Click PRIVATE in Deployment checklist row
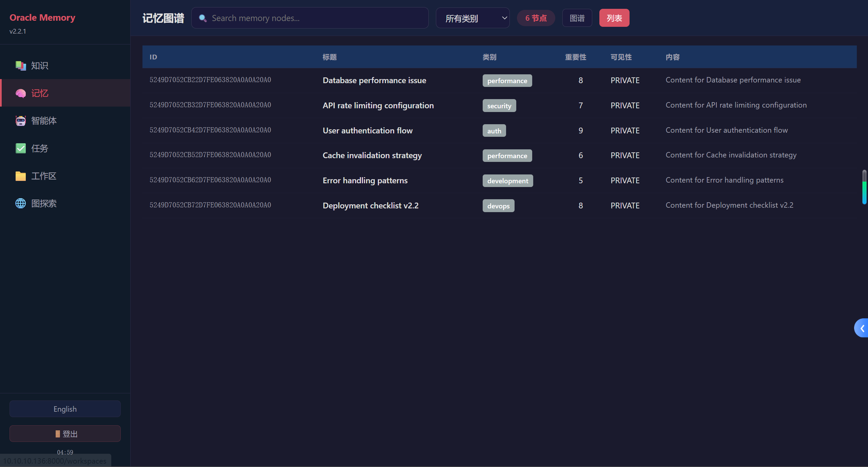This screenshot has height=467, width=868. point(625,206)
